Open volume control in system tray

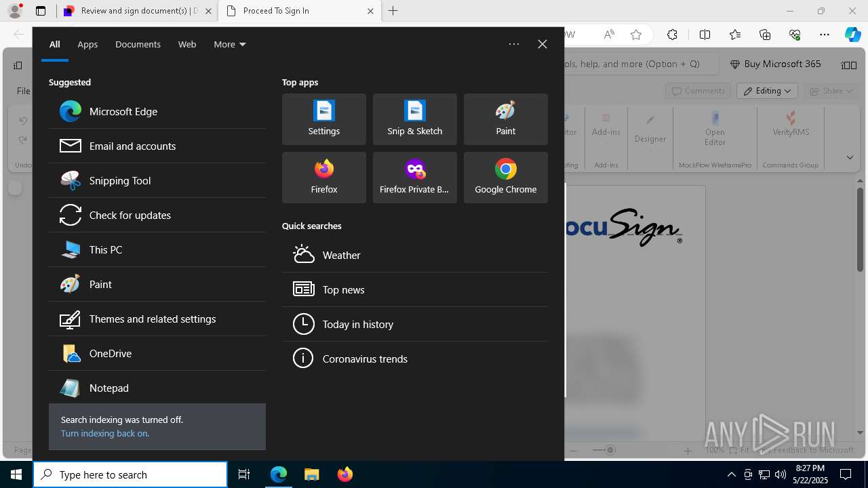pyautogui.click(x=781, y=474)
